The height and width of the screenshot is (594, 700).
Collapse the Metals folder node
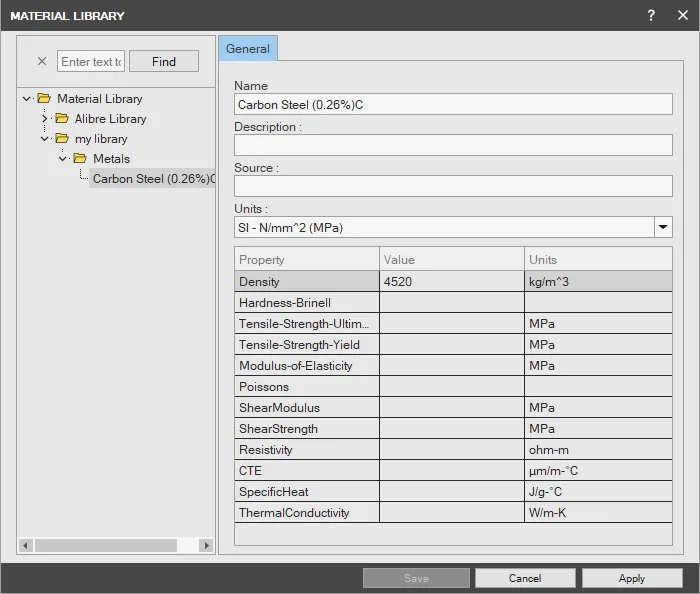(62, 159)
